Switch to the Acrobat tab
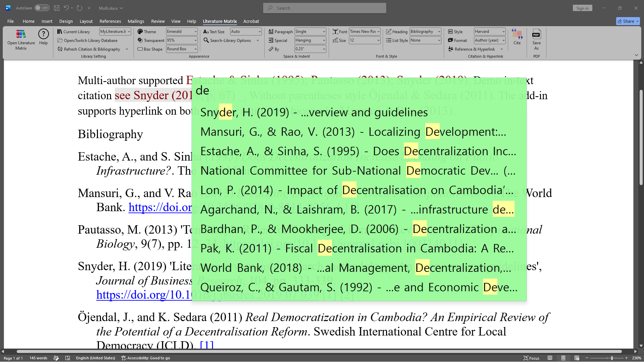 [251, 21]
